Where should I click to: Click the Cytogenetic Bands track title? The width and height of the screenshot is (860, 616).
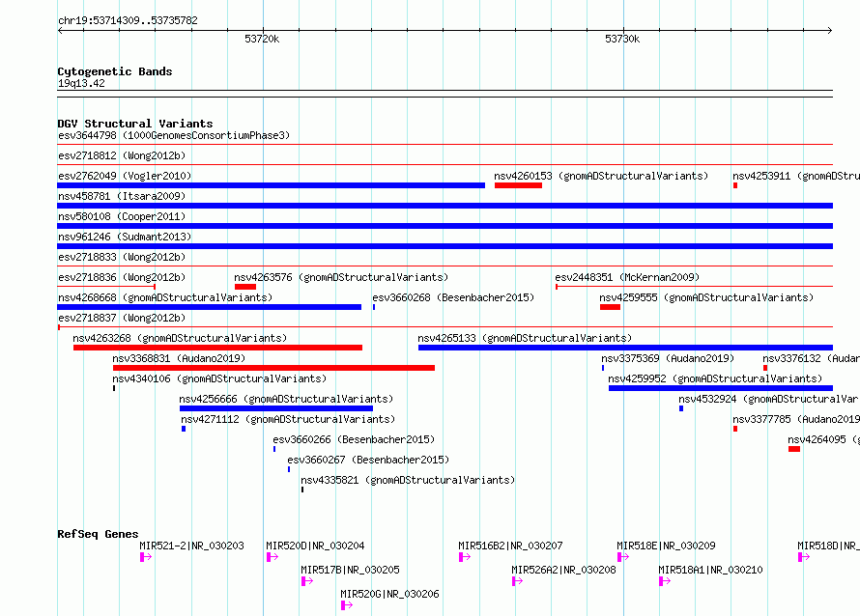(115, 71)
